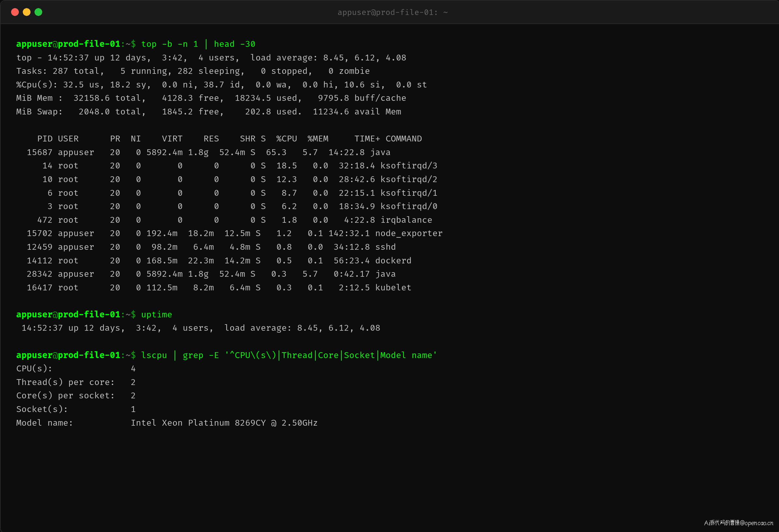
Task: Click the %MEM column header
Action: [x=318, y=139]
